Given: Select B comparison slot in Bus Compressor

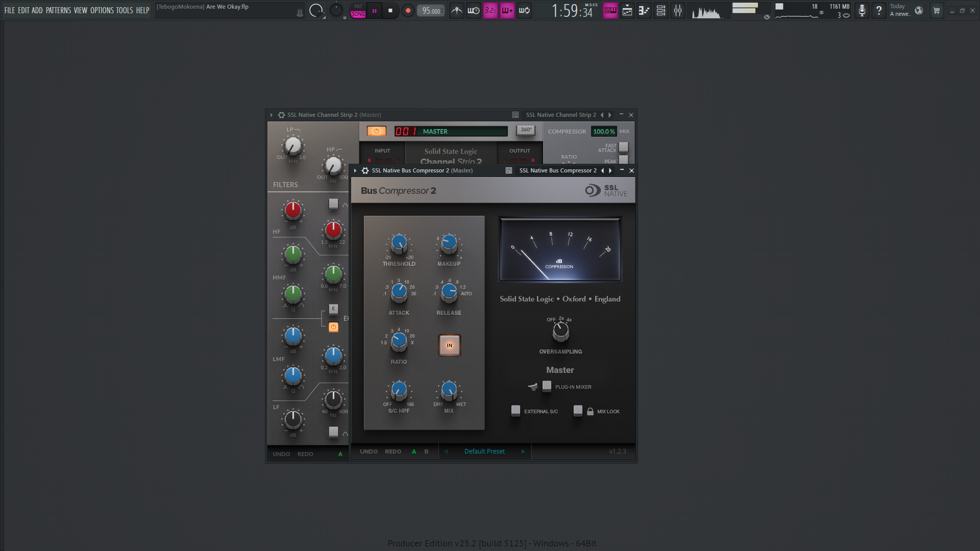Looking at the screenshot, I should click(x=426, y=452).
